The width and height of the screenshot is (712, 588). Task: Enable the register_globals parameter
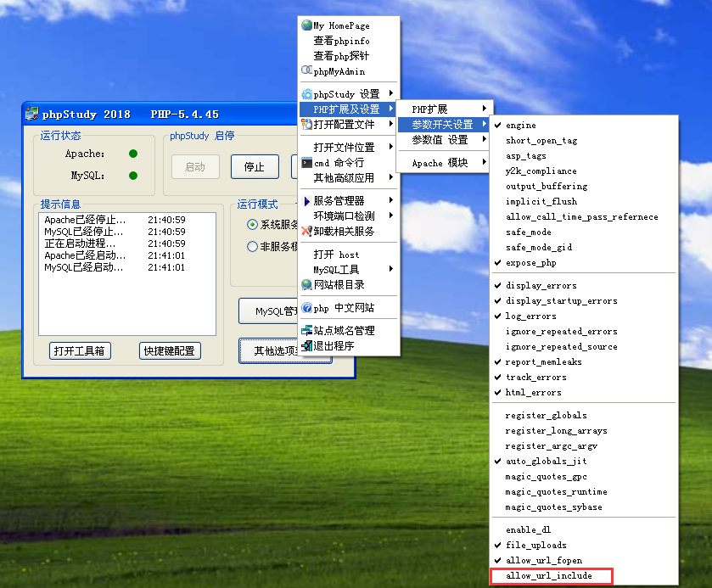pos(584,415)
